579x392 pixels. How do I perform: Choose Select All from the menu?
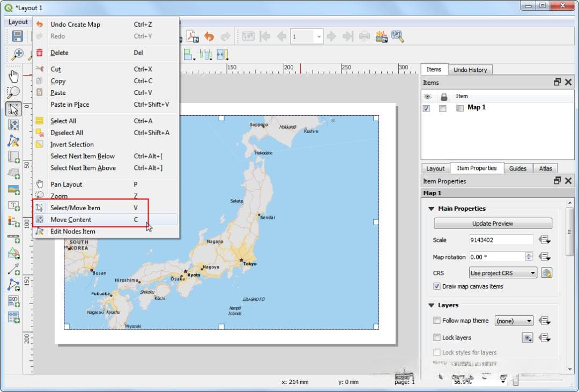[x=106, y=121]
